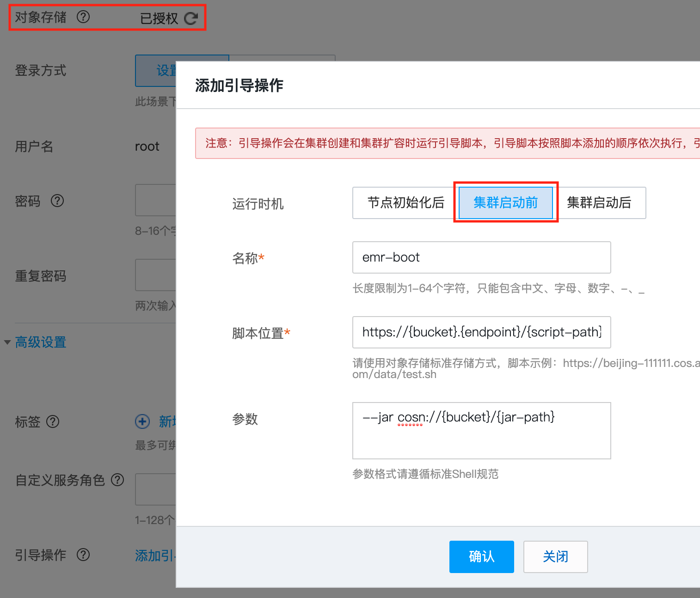This screenshot has height=598, width=700.
Task: Select the 节点初始化后 run timing option
Action: click(x=405, y=202)
